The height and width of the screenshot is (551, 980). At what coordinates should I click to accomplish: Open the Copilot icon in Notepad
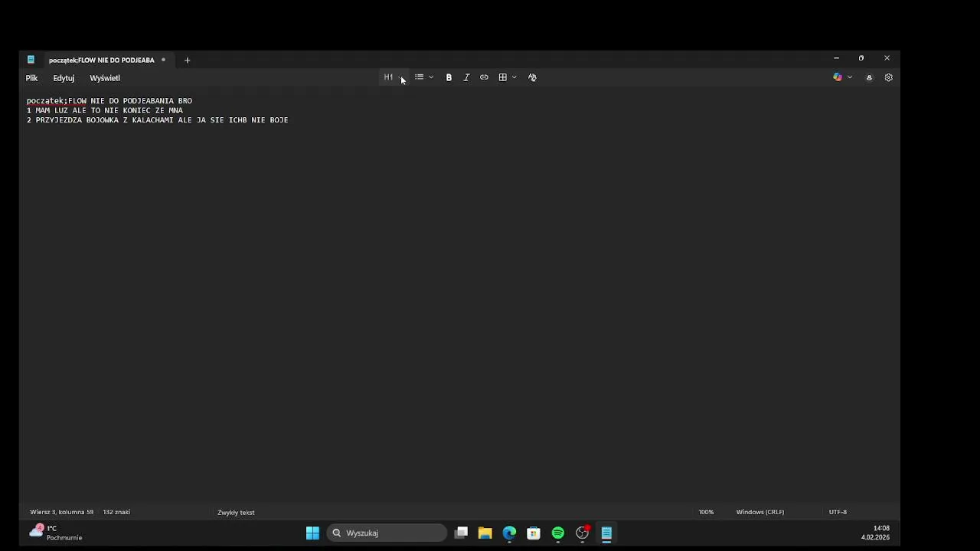[x=838, y=77]
